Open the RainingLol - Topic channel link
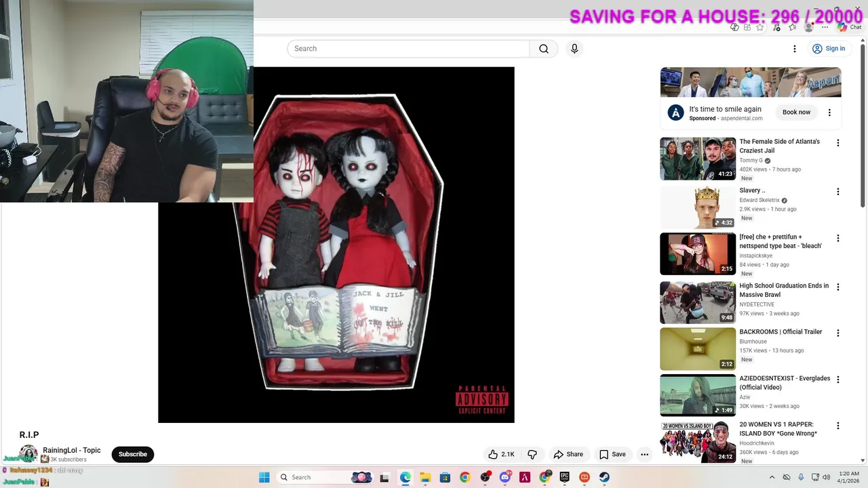The width and height of the screenshot is (868, 488). pyautogui.click(x=72, y=450)
